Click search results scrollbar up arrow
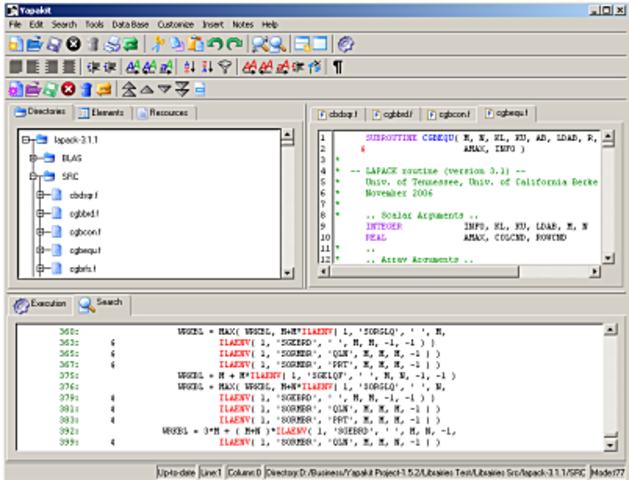 click(x=610, y=330)
